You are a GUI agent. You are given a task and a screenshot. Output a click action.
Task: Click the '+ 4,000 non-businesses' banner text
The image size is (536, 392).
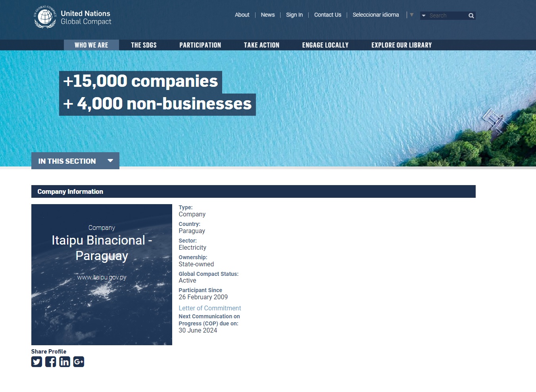[x=158, y=104]
